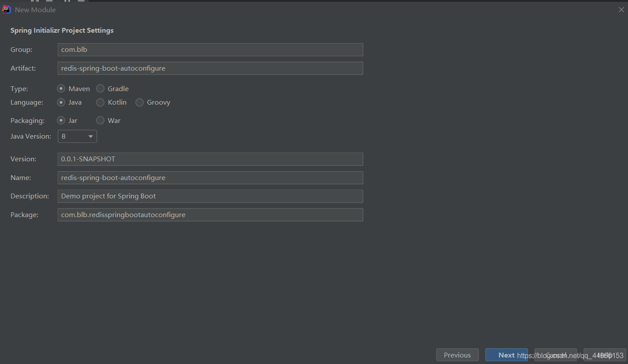The width and height of the screenshot is (628, 364).
Task: Select Maven as the project type
Action: pos(62,89)
